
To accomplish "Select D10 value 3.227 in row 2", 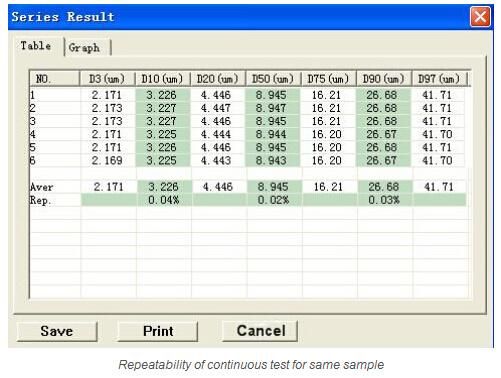I will tap(161, 108).
